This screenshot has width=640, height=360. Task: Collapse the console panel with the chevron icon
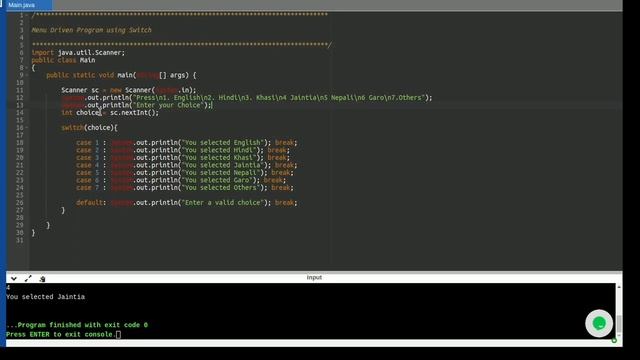tap(14, 279)
